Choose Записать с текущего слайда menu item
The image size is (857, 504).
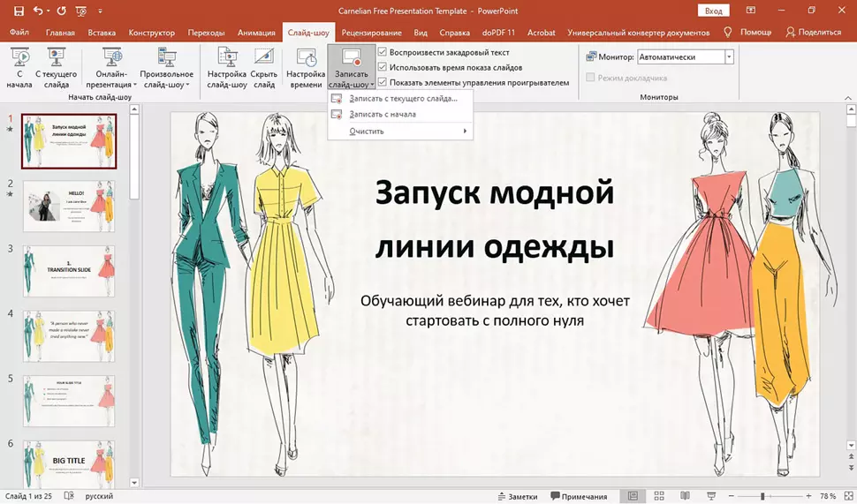[x=403, y=99]
